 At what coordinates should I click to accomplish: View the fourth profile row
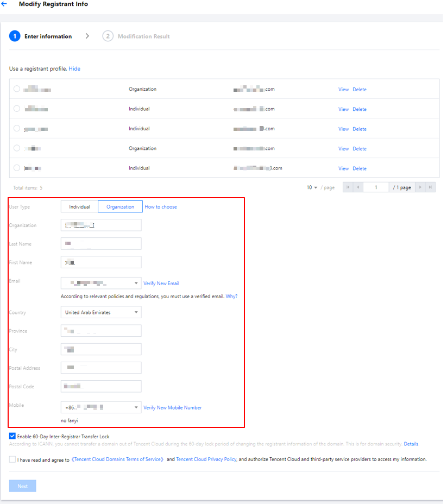point(343,149)
